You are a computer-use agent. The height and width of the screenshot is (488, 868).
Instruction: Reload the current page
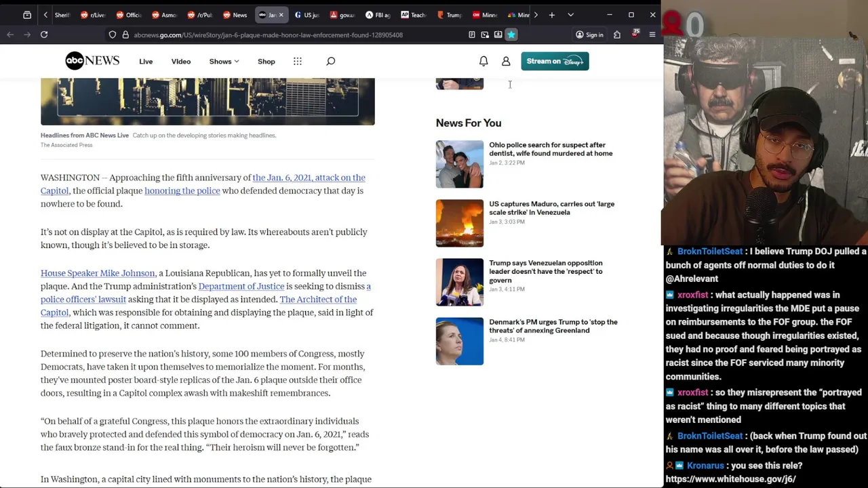pos(44,35)
